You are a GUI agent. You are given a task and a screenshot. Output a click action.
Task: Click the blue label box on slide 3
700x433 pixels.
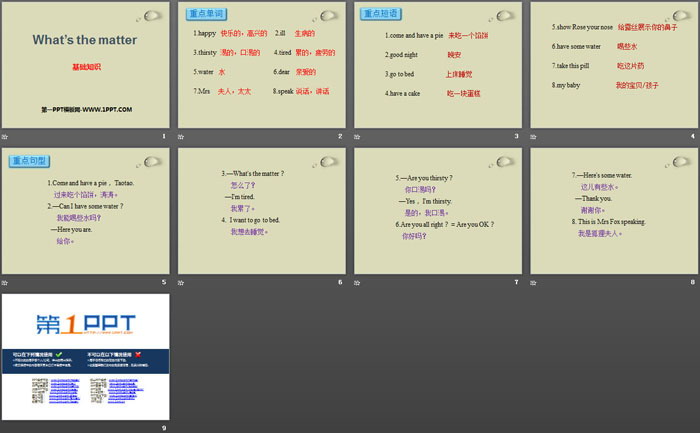[381, 14]
